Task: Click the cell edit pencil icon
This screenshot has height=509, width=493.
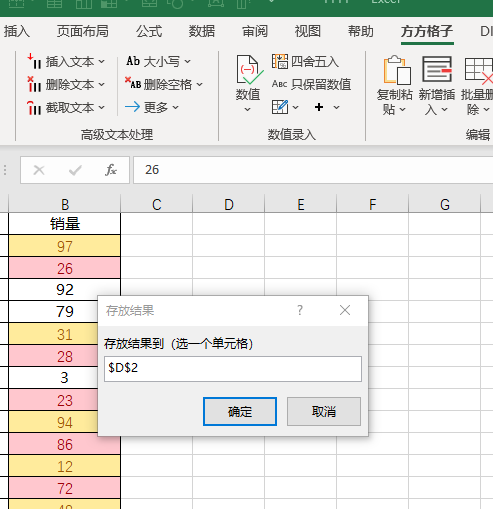Action: click(280, 107)
